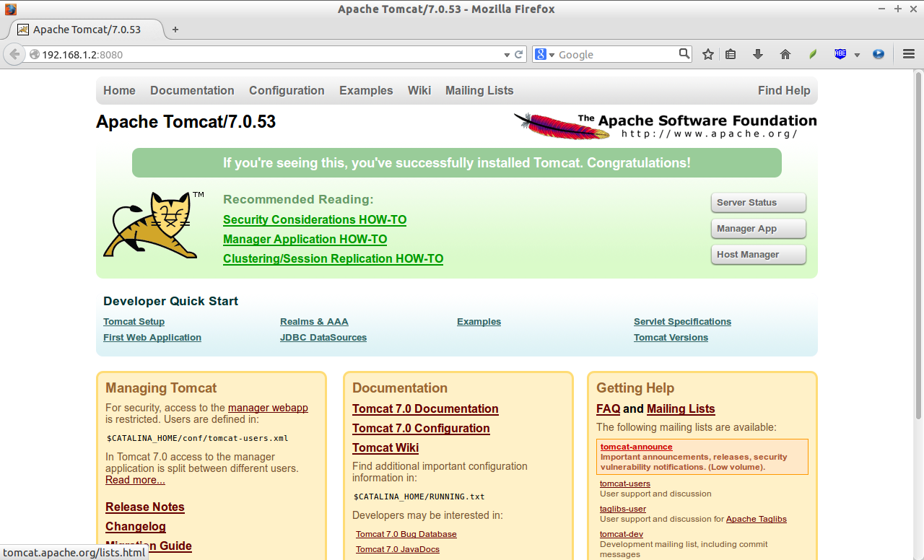Open the Realms & AAA link
Viewport: 924px width, 560px height.
click(x=314, y=322)
